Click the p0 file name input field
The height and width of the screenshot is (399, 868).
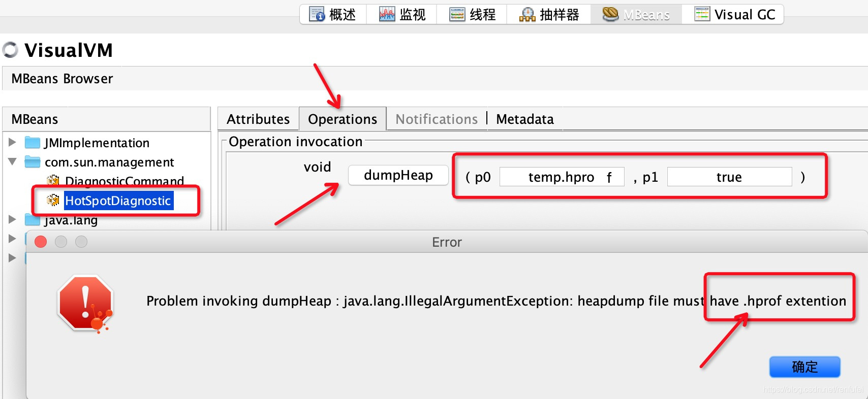(x=562, y=177)
